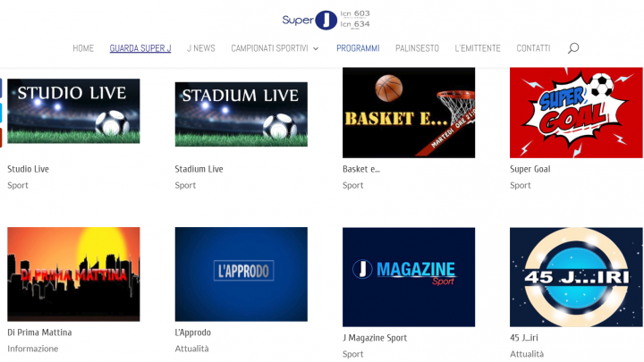This screenshot has height=362, width=644.
Task: Click Sport category under Basket e...
Action: pos(352,186)
